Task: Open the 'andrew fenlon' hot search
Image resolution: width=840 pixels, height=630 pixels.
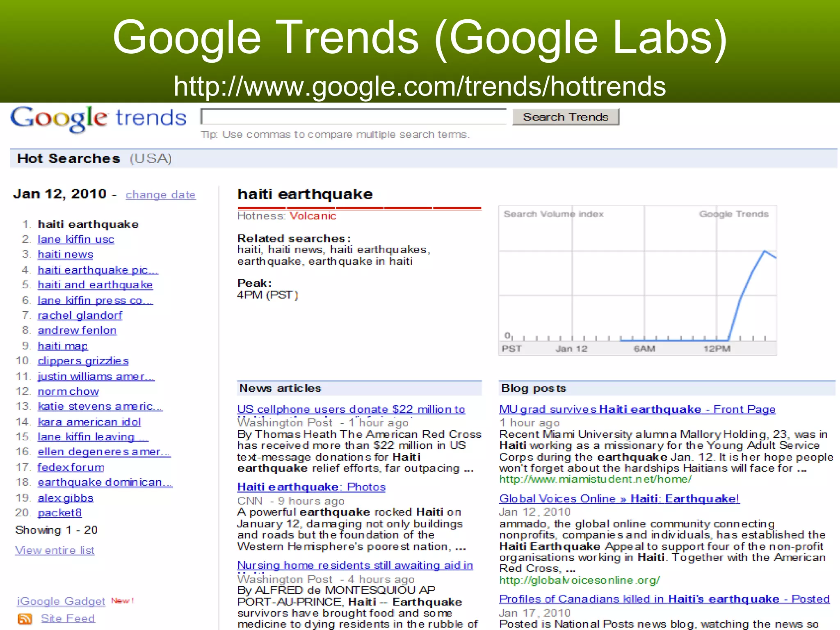Action: click(x=77, y=330)
